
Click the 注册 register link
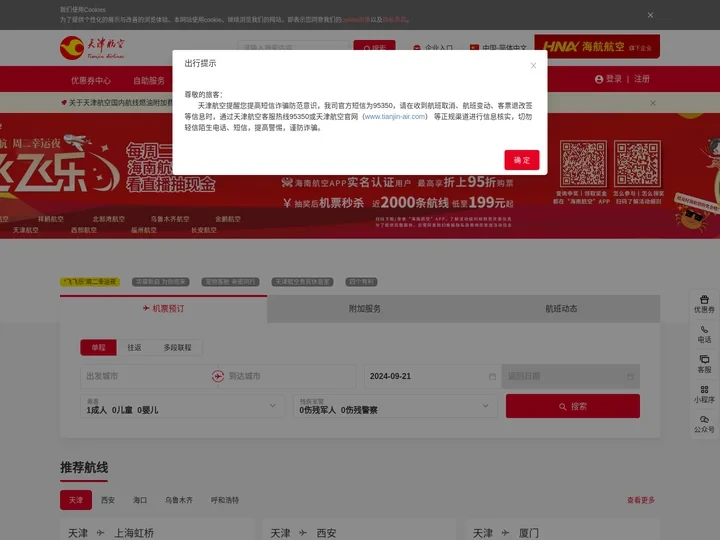pos(641,79)
